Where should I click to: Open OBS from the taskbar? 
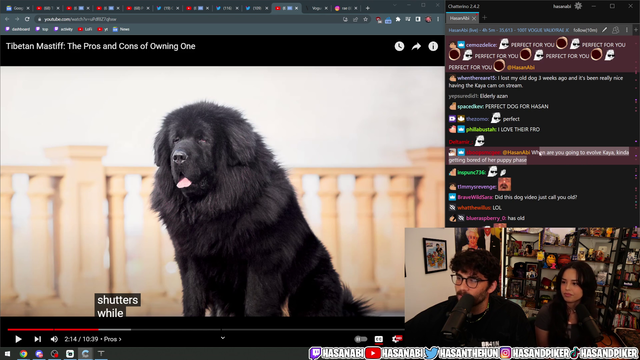54,353
